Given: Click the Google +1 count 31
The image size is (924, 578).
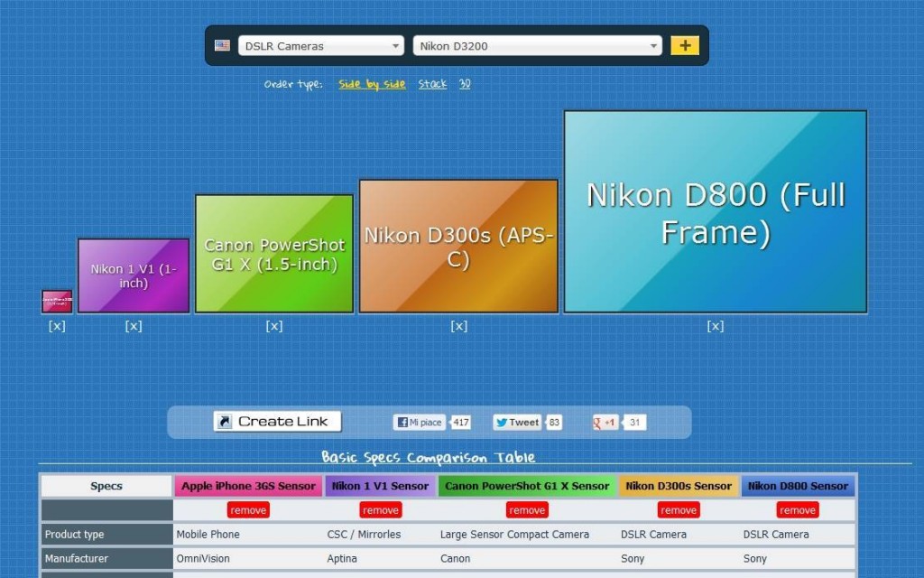Looking at the screenshot, I should click(634, 423).
